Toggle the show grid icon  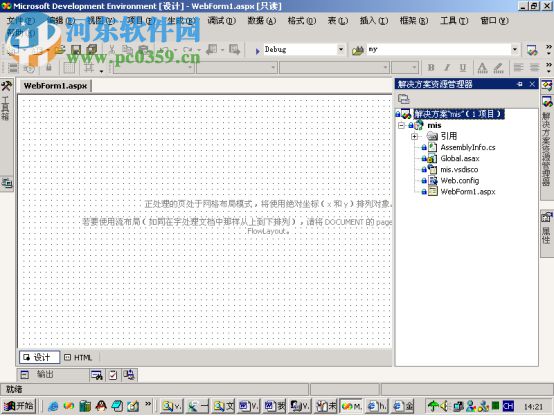coord(69,68)
